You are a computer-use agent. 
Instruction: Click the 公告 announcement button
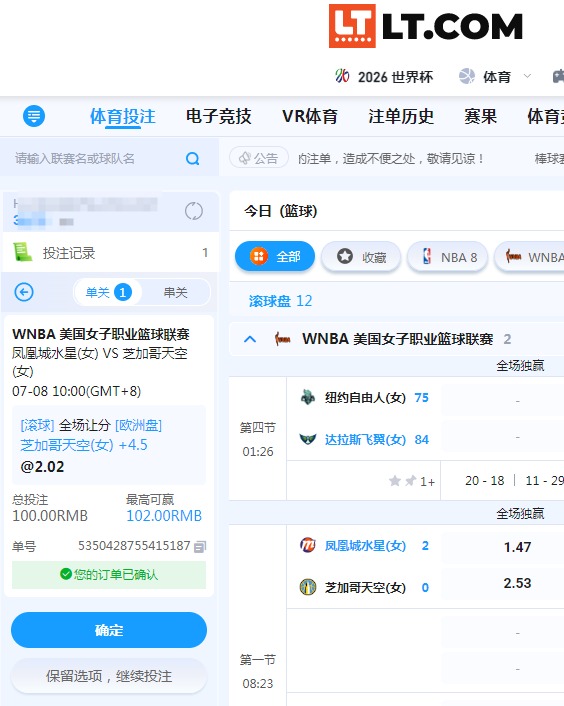259,158
